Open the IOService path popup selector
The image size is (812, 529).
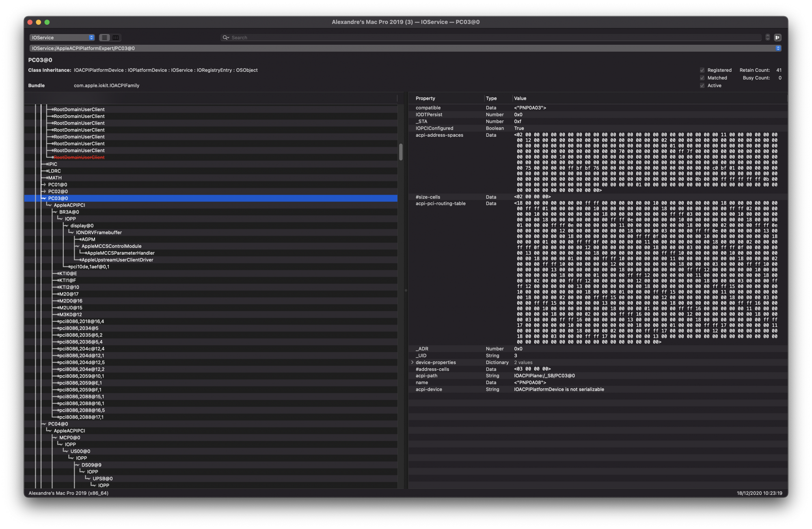point(778,48)
